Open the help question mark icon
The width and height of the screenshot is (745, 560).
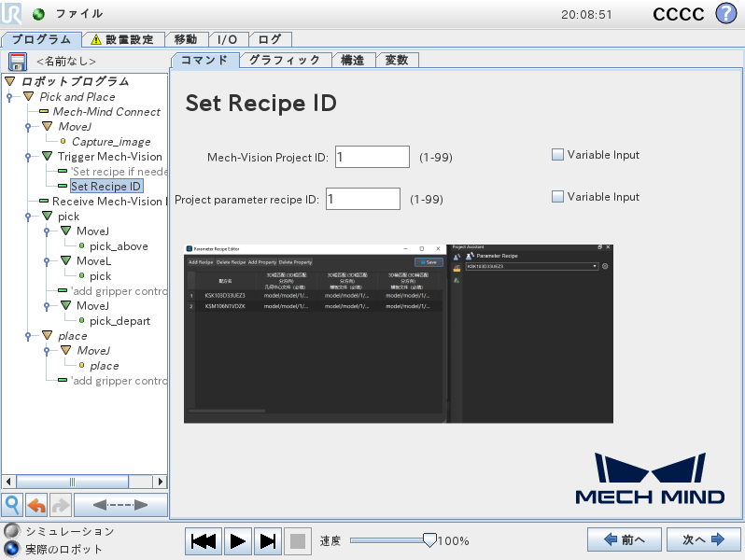(x=726, y=14)
